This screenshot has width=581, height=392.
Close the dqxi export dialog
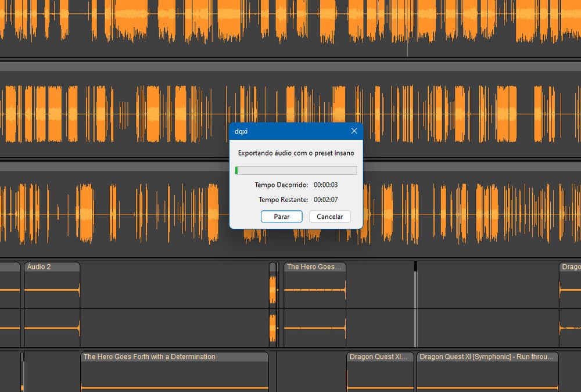(354, 131)
